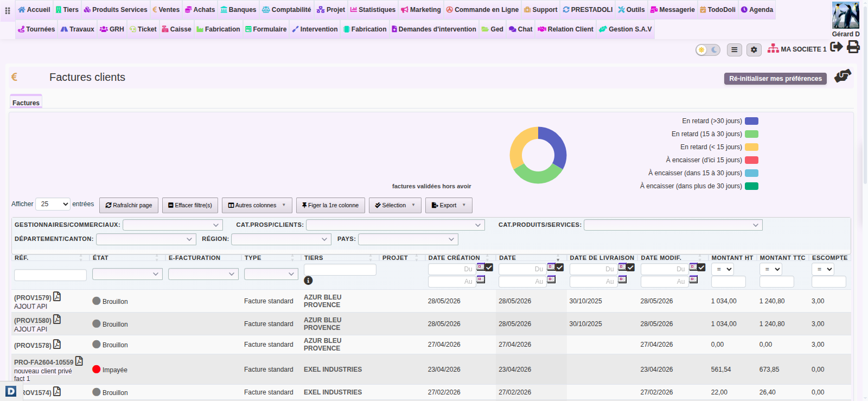Expand the Cat.Produits/Services dropdown
The height and width of the screenshot is (401, 868).
pos(673,225)
